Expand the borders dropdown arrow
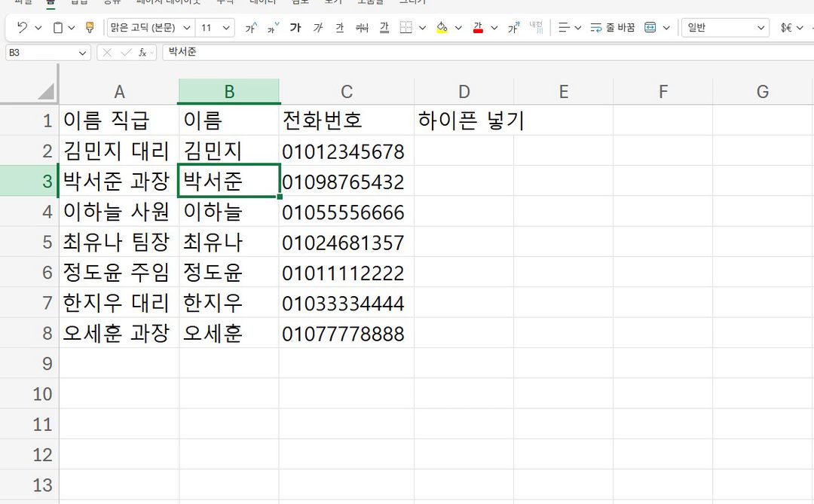 [x=423, y=28]
